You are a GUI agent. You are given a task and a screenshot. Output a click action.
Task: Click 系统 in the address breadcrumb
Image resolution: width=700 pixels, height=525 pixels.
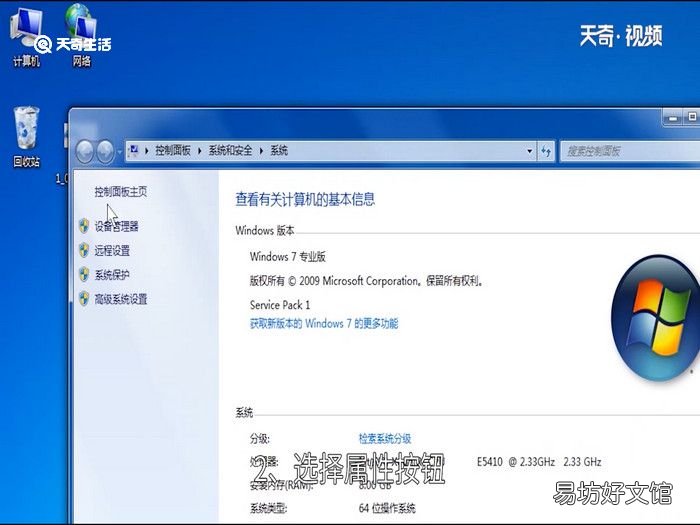click(x=279, y=150)
